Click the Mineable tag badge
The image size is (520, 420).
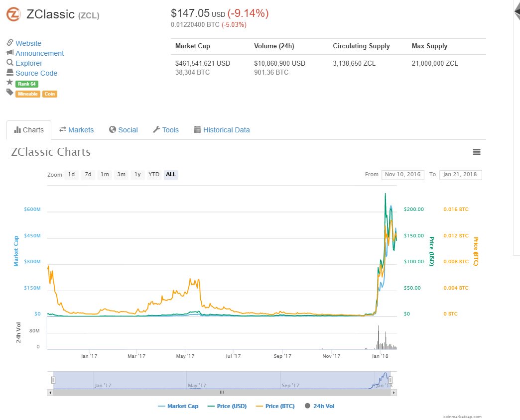28,94
